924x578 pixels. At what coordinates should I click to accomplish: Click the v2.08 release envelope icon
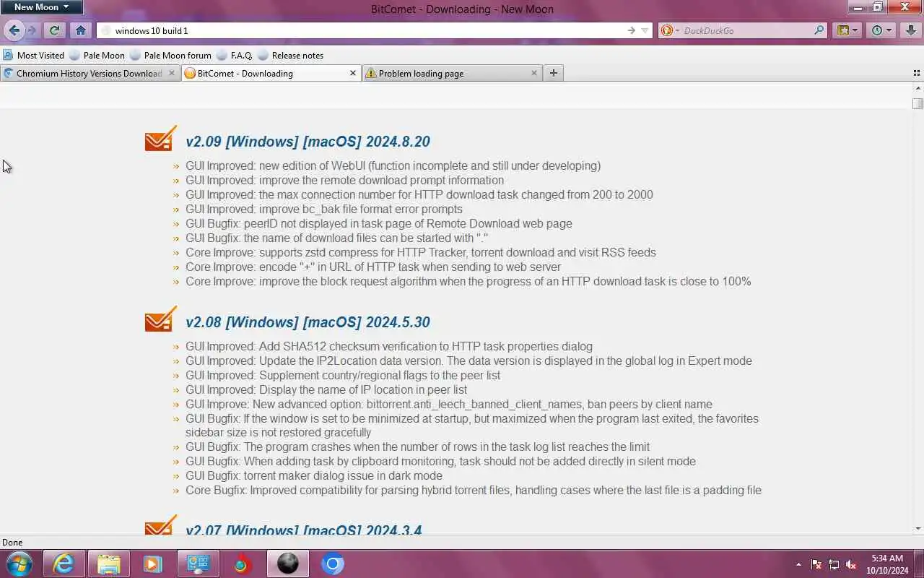[160, 319]
